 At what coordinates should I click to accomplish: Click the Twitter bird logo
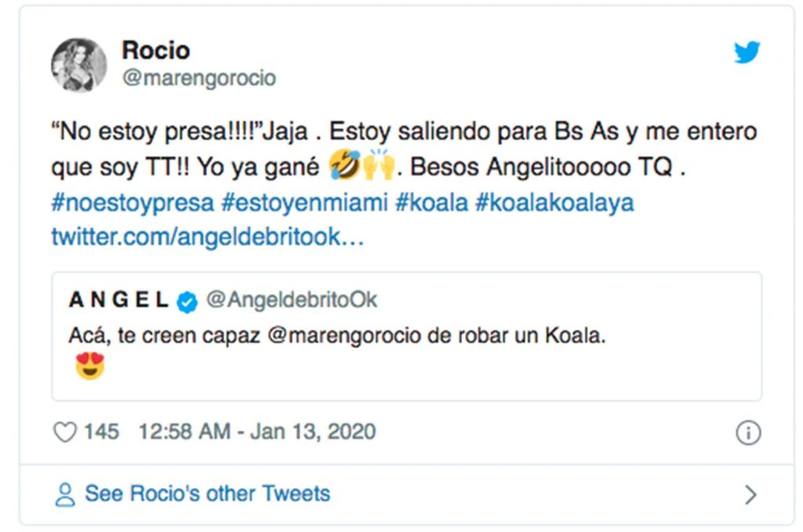747,53
